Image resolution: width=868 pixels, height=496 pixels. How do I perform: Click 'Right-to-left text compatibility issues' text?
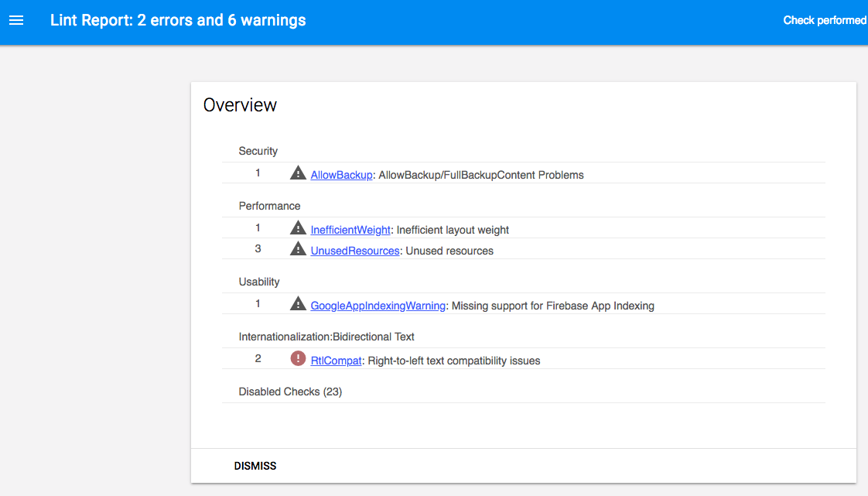(x=454, y=361)
